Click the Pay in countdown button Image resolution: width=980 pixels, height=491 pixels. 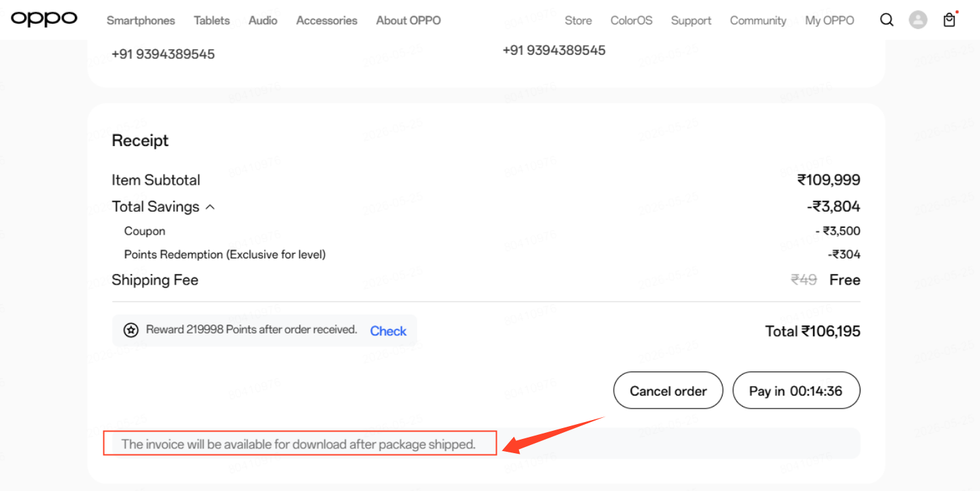tap(796, 390)
